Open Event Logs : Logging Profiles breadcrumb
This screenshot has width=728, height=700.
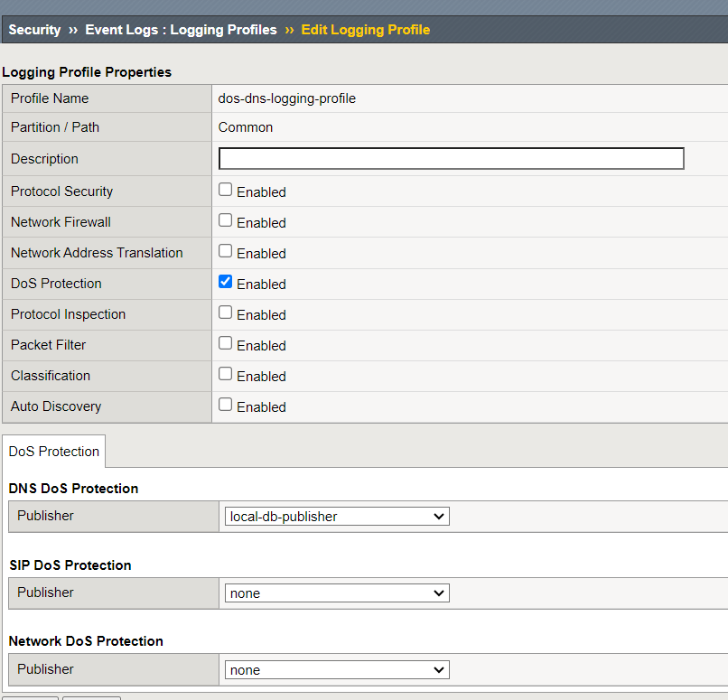click(x=181, y=30)
